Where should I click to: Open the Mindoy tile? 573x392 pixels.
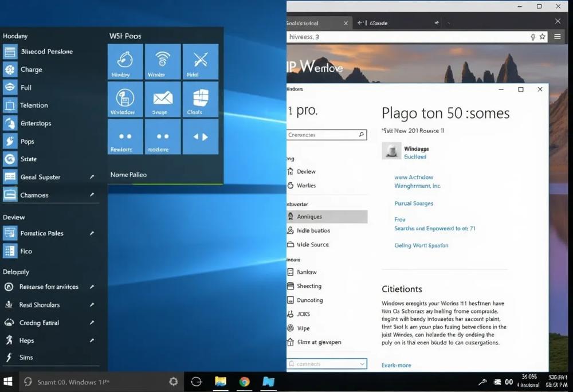click(125, 61)
